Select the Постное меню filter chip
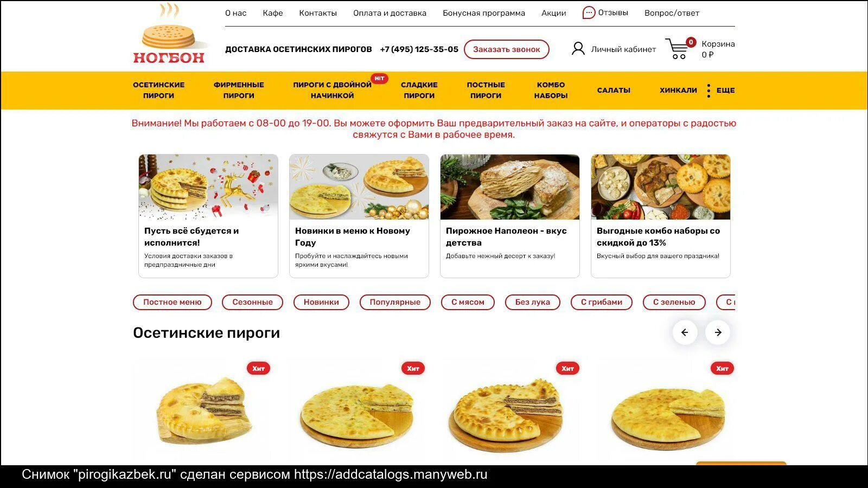This screenshot has width=868, height=488. (172, 302)
